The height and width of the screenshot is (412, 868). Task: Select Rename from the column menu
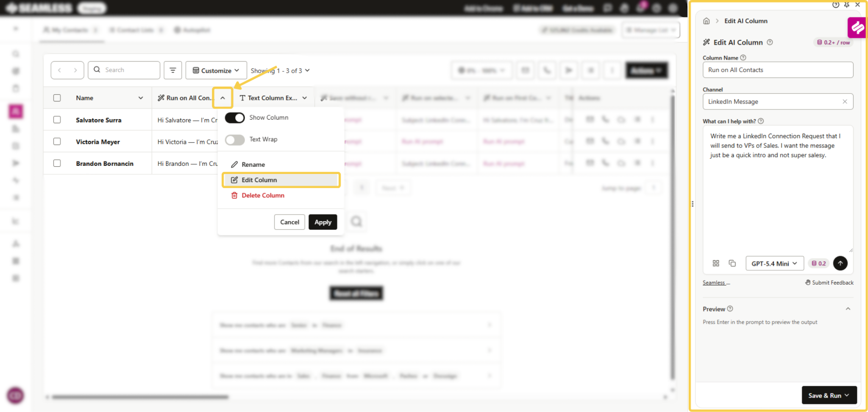(248, 164)
